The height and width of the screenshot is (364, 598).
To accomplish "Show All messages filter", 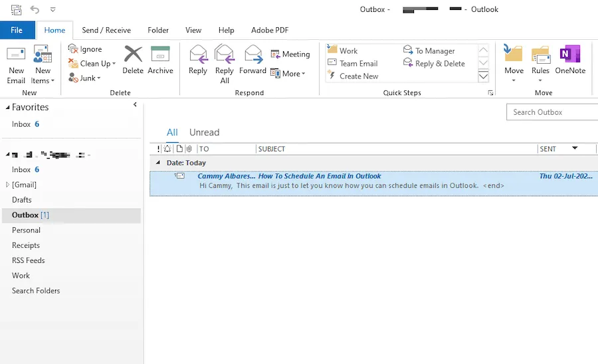I will tap(172, 132).
